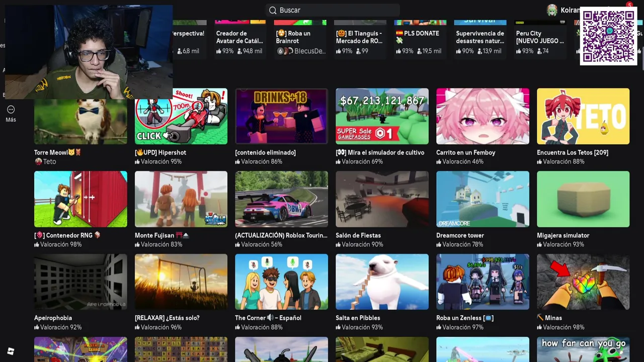Click the red notification badge at top right
This screenshot has height=362, width=644.
[629, 5]
